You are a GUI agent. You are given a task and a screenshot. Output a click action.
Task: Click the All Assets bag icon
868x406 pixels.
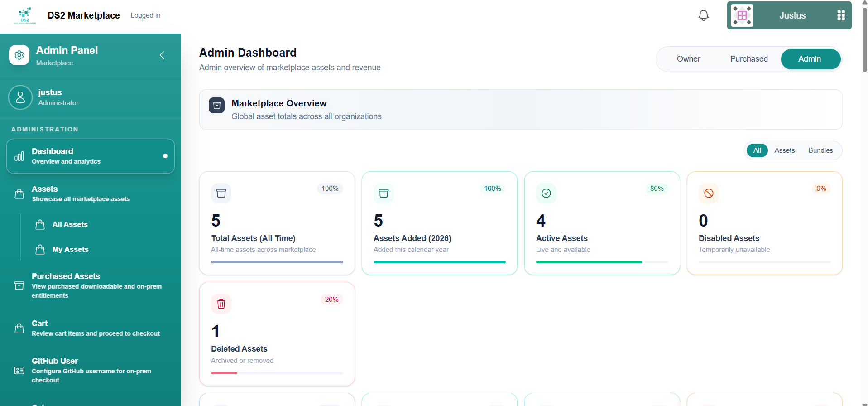point(40,225)
